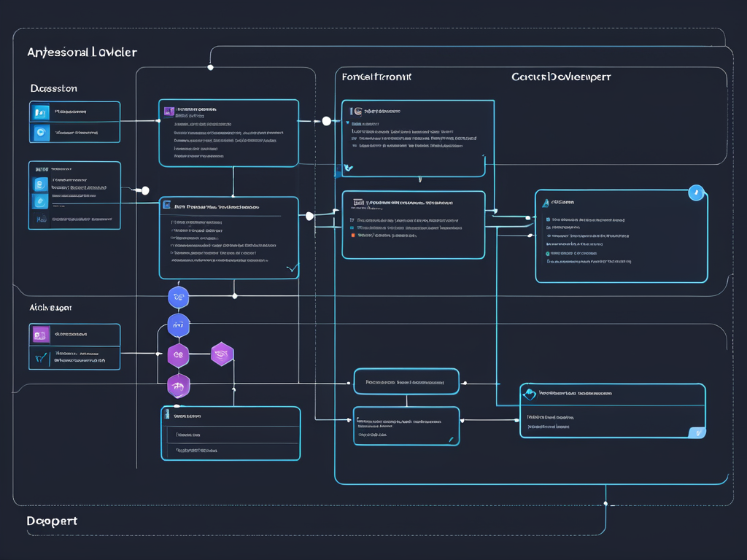Image resolution: width=747 pixels, height=560 pixels.
Task: Click white connector dot beside top center node
Action: (x=326, y=121)
